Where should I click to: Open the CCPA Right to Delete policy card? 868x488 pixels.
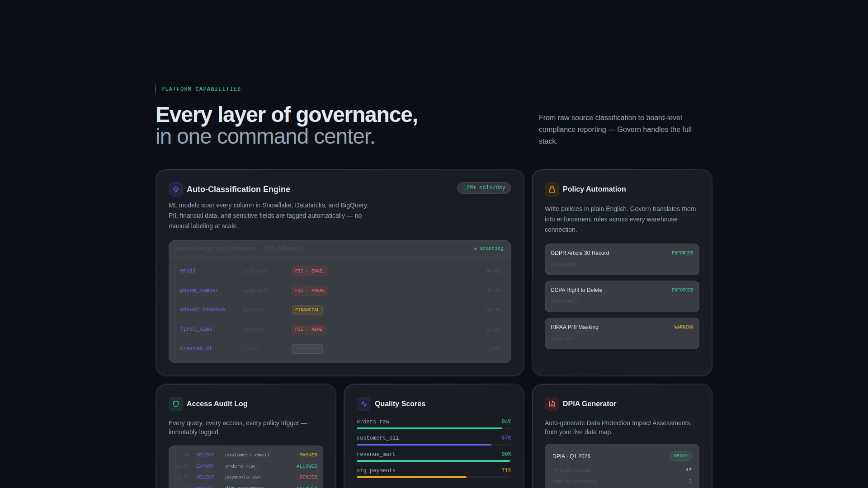622,296
